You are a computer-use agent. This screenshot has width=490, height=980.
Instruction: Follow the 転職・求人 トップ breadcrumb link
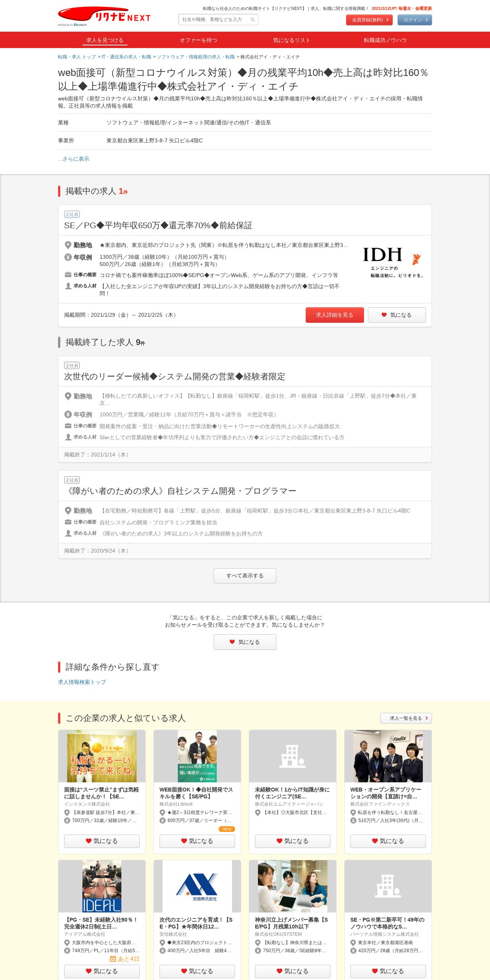point(77,57)
